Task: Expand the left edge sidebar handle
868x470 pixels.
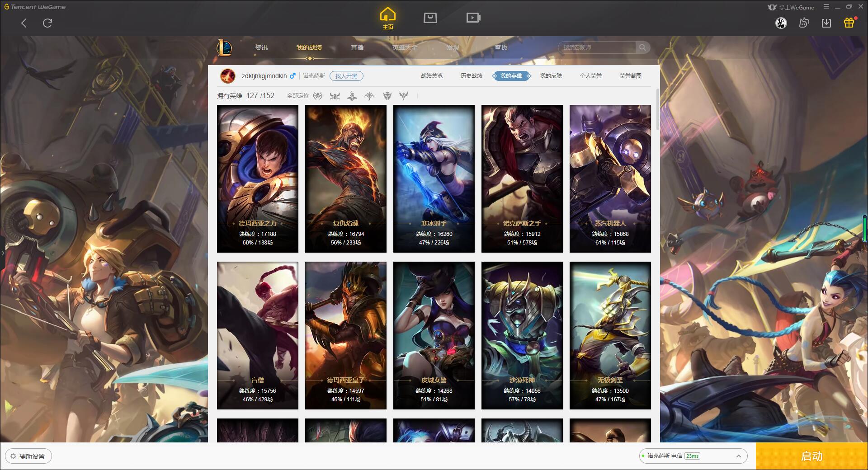Action: [x=2, y=253]
